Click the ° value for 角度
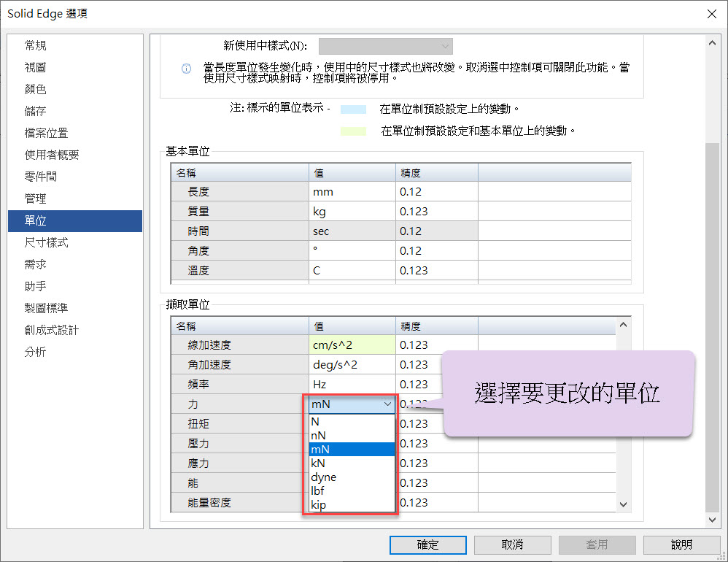The width and height of the screenshot is (728, 562). point(352,251)
